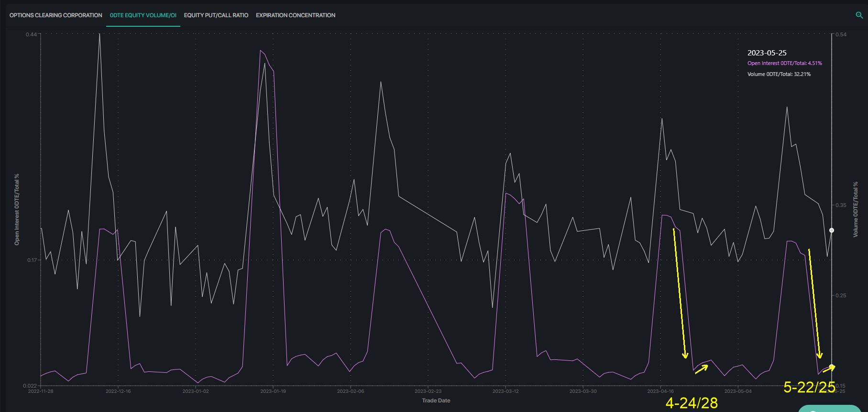The width and height of the screenshot is (868, 412).
Task: Click the 2022-11-28 date label
Action: 41,391
